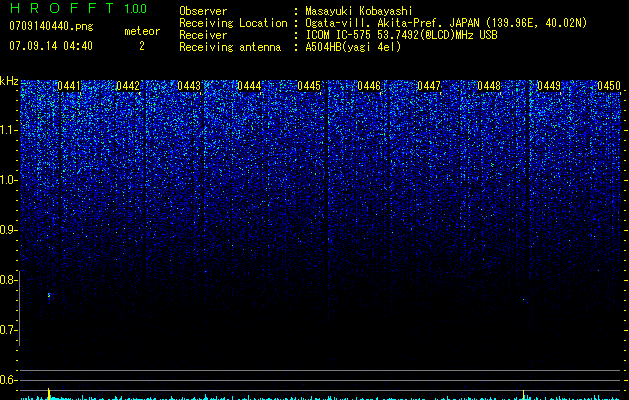Click the 0444 time marker
Image resolution: width=629 pixels, height=400 pixels.
click(249, 86)
